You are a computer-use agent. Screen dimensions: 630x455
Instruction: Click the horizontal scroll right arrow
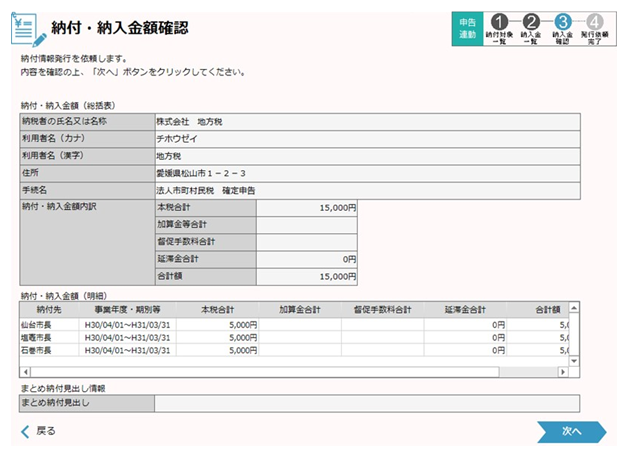coord(563,372)
